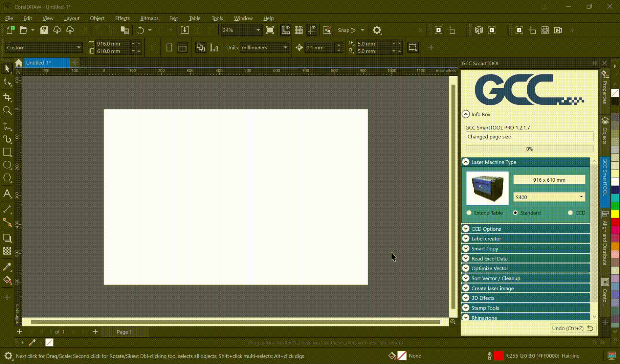Set page to portrait orientation
Viewport: 620px width, 364px height.
pyautogui.click(x=169, y=48)
